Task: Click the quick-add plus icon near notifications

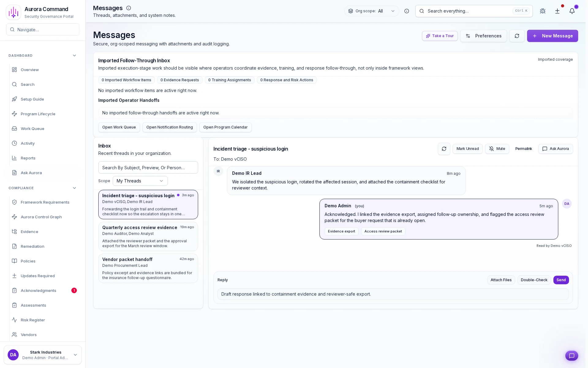Action: pos(557,11)
